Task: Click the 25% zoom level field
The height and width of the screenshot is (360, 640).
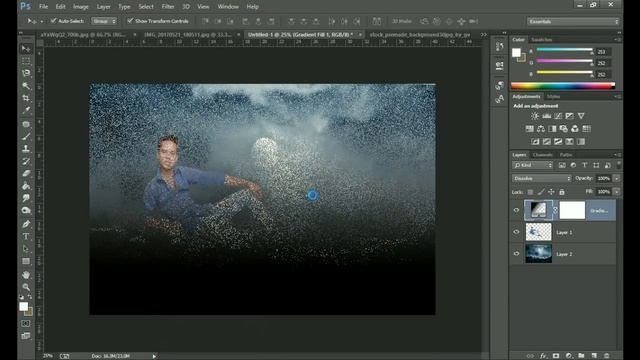Action: tap(48, 356)
